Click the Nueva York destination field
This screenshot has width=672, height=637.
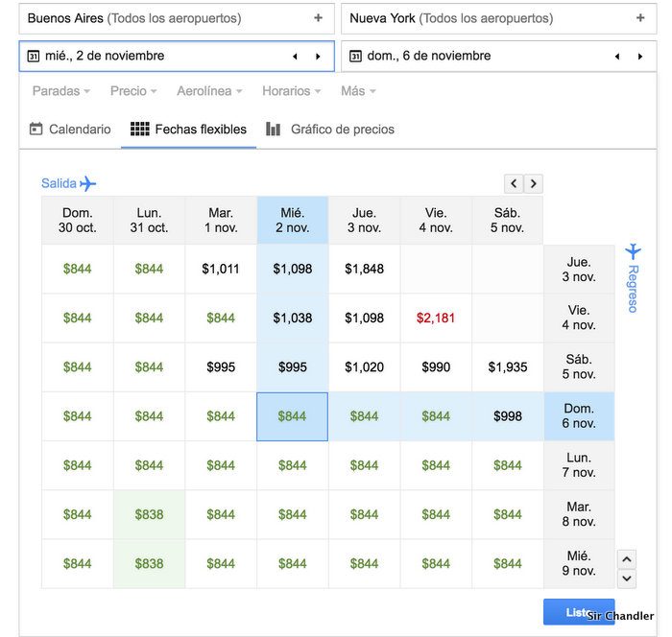tap(499, 18)
